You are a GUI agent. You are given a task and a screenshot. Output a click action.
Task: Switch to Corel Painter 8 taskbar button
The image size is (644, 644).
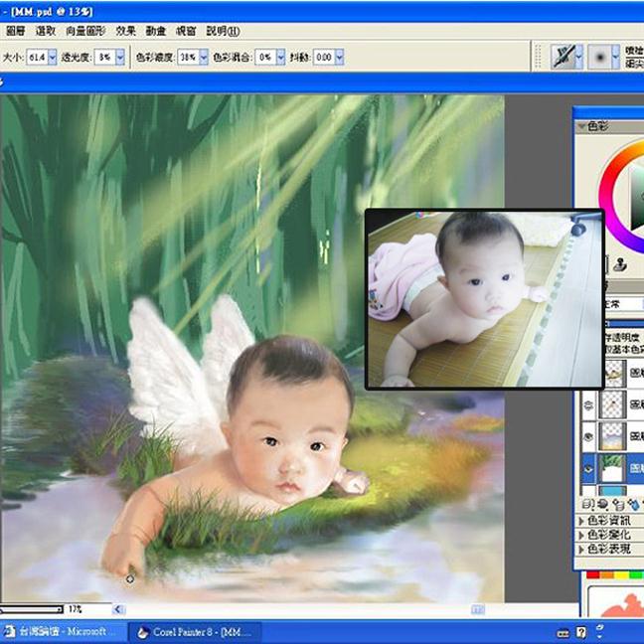tap(192, 632)
